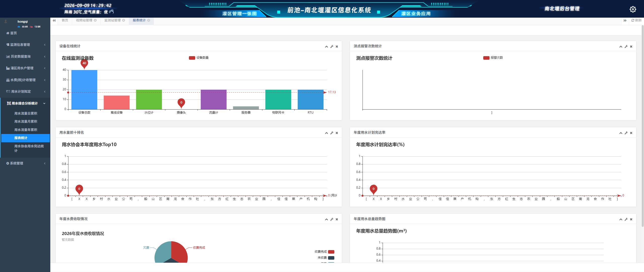The height and width of the screenshot is (272, 644).
Task: Expand the 灌区用水户管理 menu
Action: (25, 68)
